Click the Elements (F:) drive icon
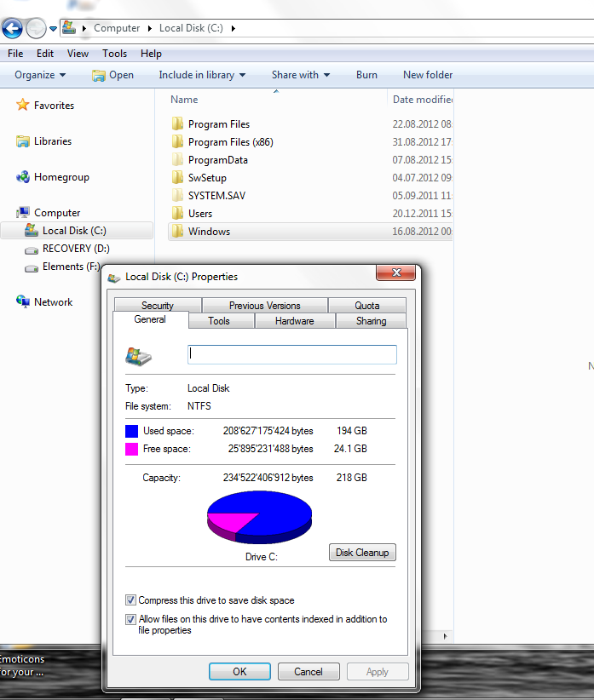This screenshot has width=594, height=700. tap(32, 268)
